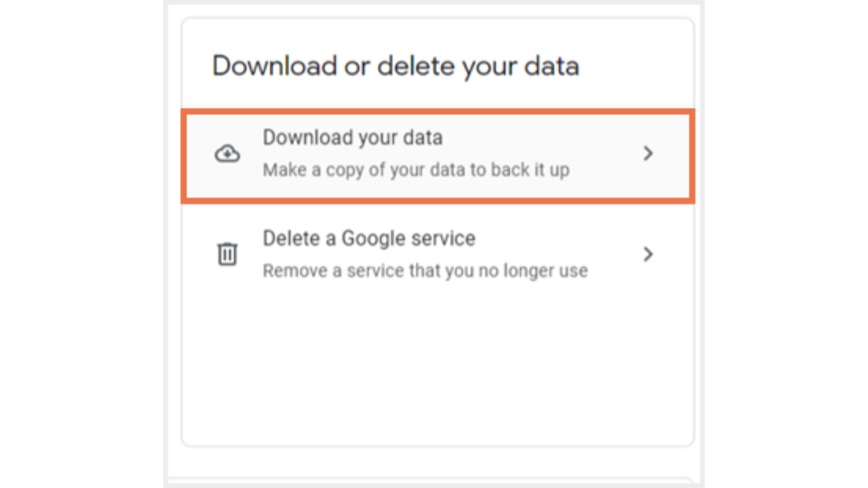The image size is (868, 488).
Task: Click the word "Download" in the card heading
Action: click(275, 66)
